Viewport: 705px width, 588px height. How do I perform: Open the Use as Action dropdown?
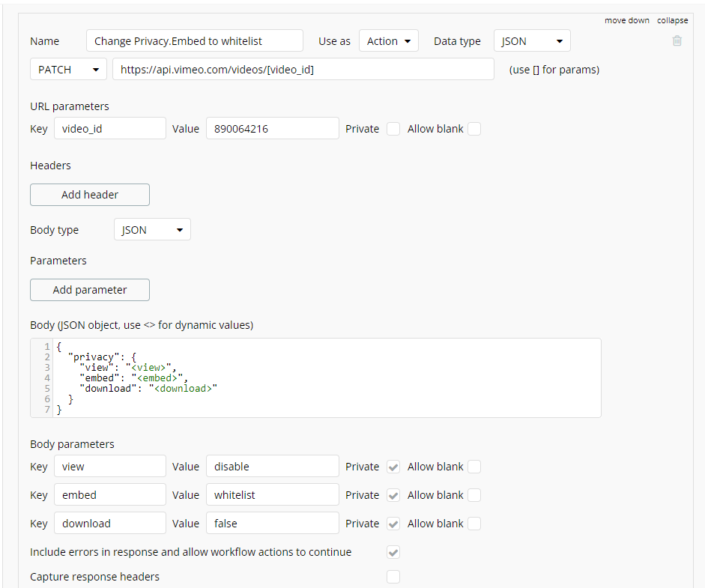(x=388, y=41)
